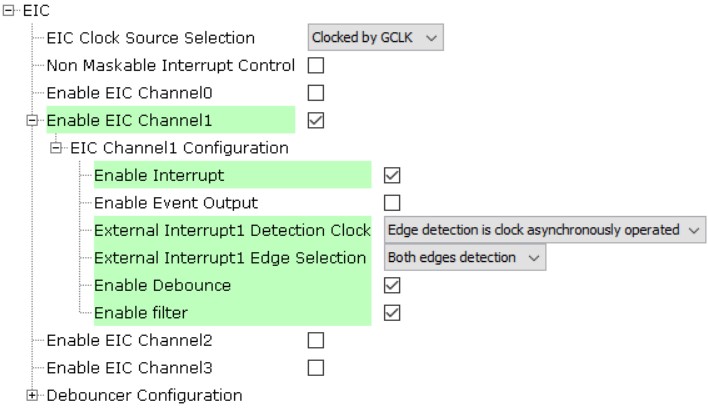
Task: Tick the Enable Event Output checkbox
Action: 393,203
